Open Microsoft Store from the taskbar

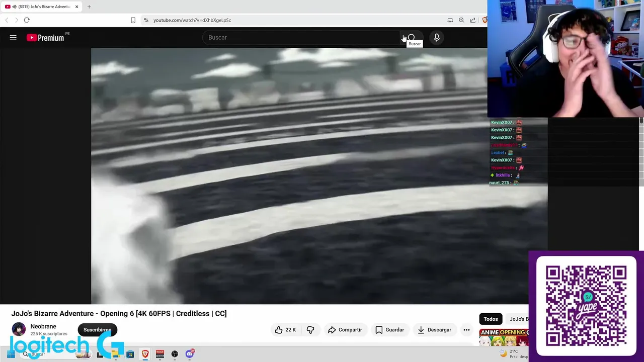tap(130, 354)
